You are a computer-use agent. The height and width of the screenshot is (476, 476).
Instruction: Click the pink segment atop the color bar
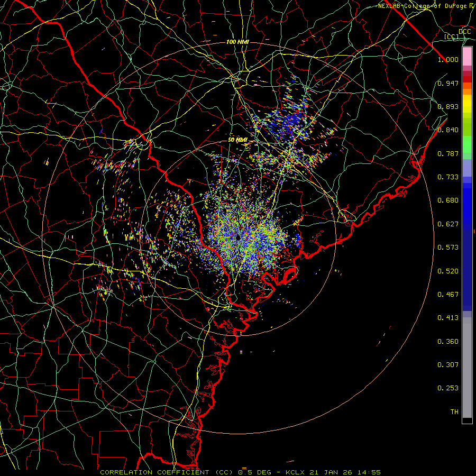[x=467, y=57]
